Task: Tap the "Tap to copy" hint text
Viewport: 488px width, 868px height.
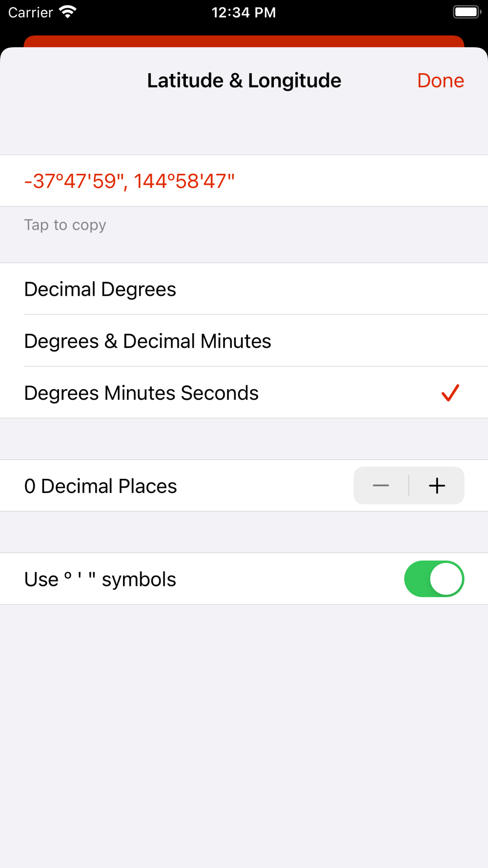Action: click(x=65, y=225)
